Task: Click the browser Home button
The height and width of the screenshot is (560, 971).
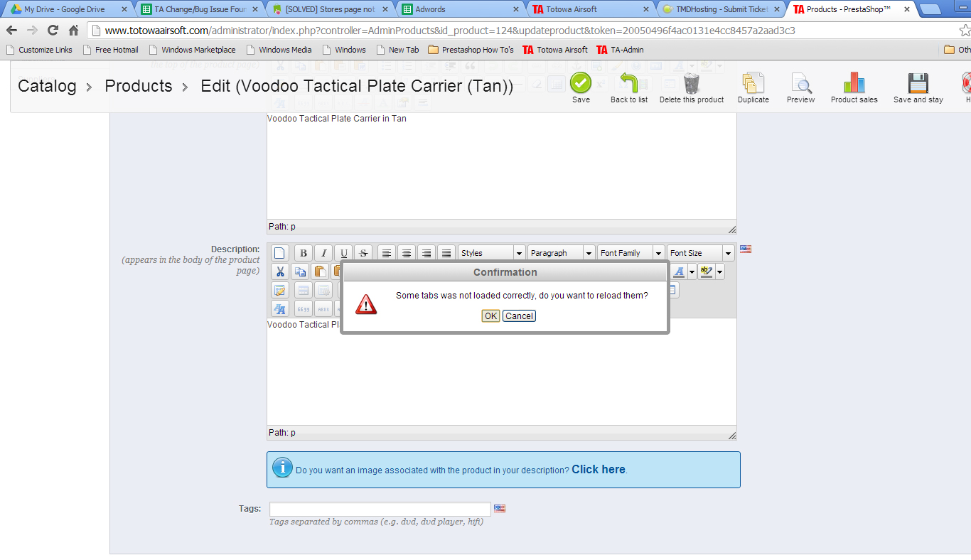Action: click(73, 31)
